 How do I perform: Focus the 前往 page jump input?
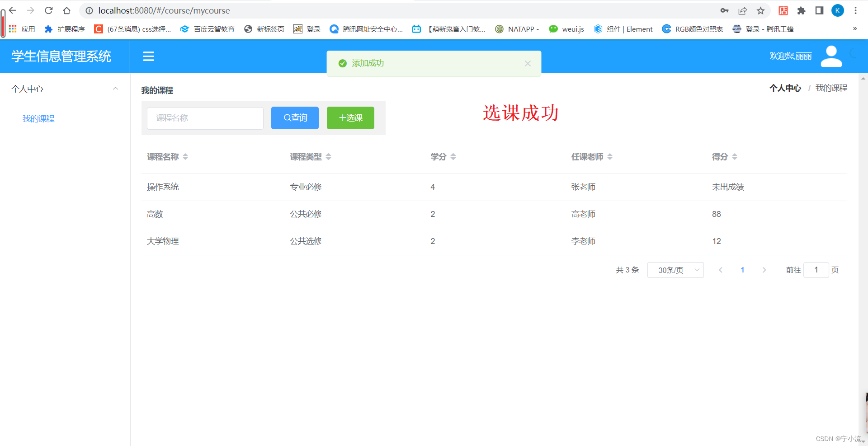(x=816, y=270)
